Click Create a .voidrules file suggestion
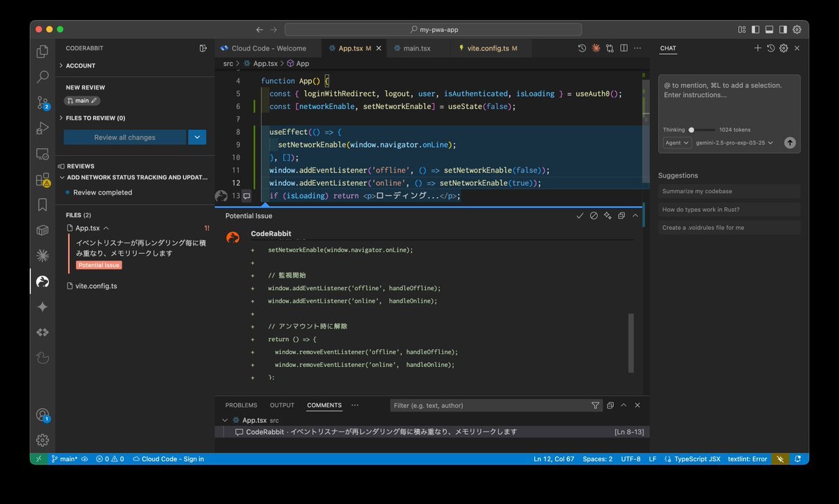 729,227
